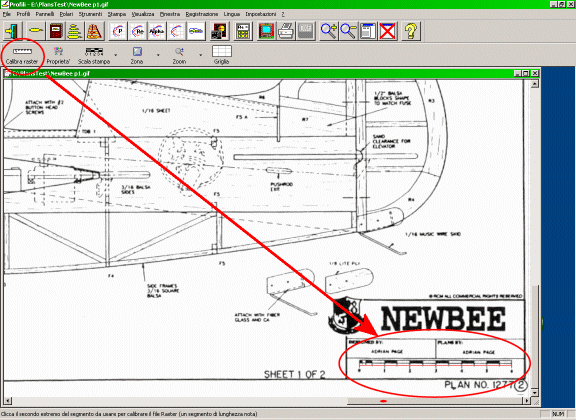Click the horizontal scrollbar right arrow
Screen dimensions: 576x420
527,401
